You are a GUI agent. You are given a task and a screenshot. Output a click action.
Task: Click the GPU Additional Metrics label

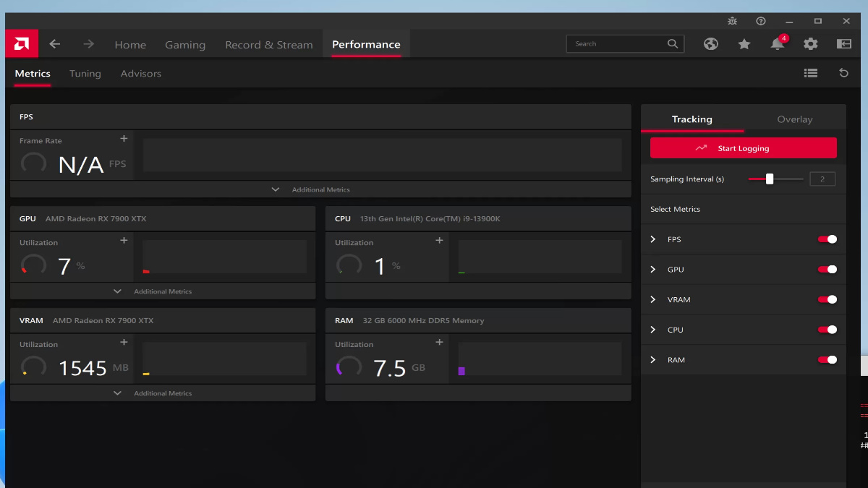tap(163, 291)
